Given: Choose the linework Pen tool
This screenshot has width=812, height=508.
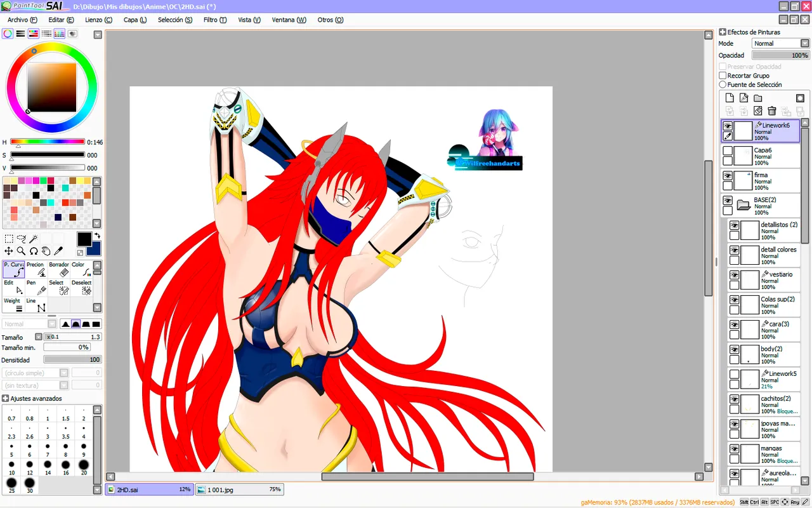Looking at the screenshot, I should 37,287.
